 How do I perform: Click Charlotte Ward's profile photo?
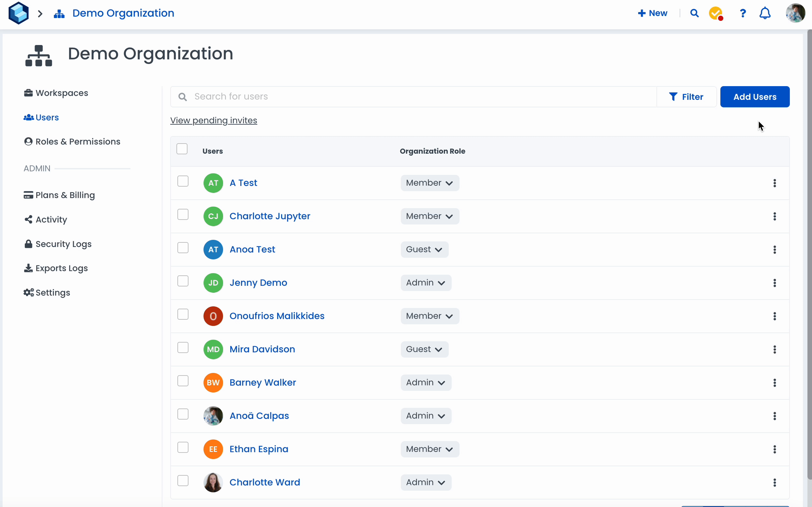[x=213, y=483]
